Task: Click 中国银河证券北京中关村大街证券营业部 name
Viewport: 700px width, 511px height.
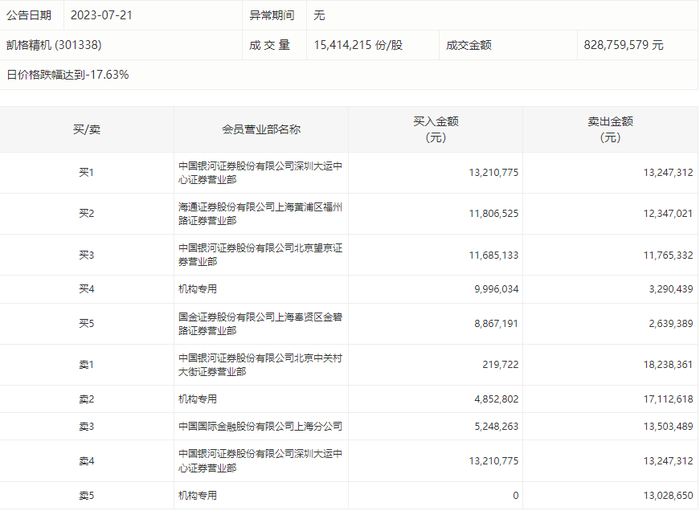Action: pyautogui.click(x=260, y=365)
